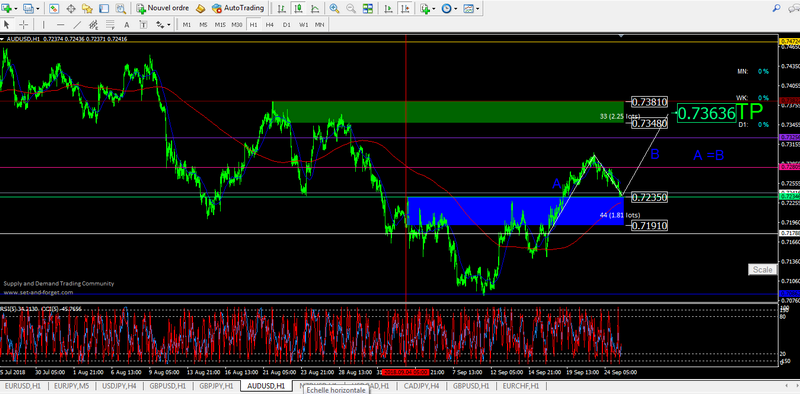The height and width of the screenshot is (394, 800).
Task: Open the GBPJPY,H1 chart tab
Action: (x=216, y=386)
